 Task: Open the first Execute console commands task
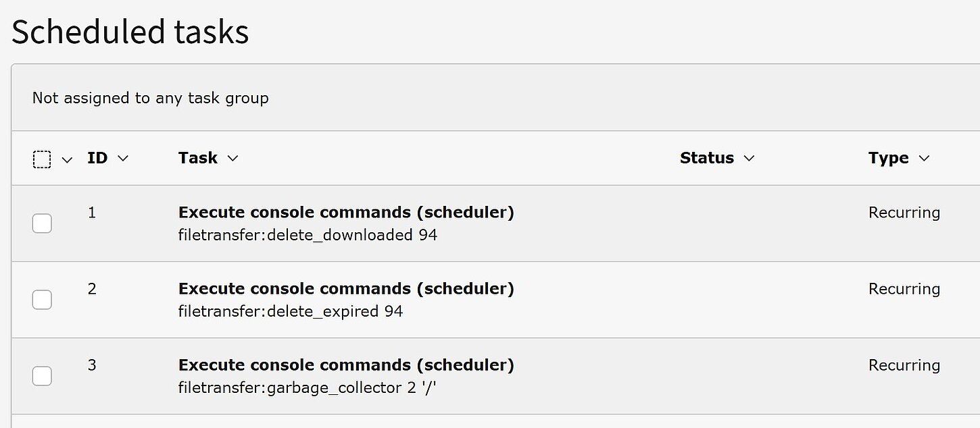point(346,212)
